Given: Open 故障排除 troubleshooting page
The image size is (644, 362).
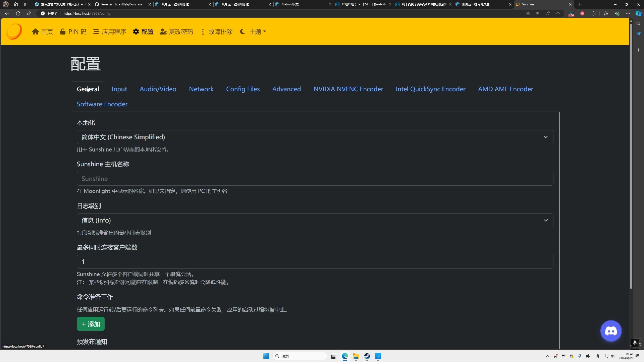Looking at the screenshot, I should coord(216,32).
